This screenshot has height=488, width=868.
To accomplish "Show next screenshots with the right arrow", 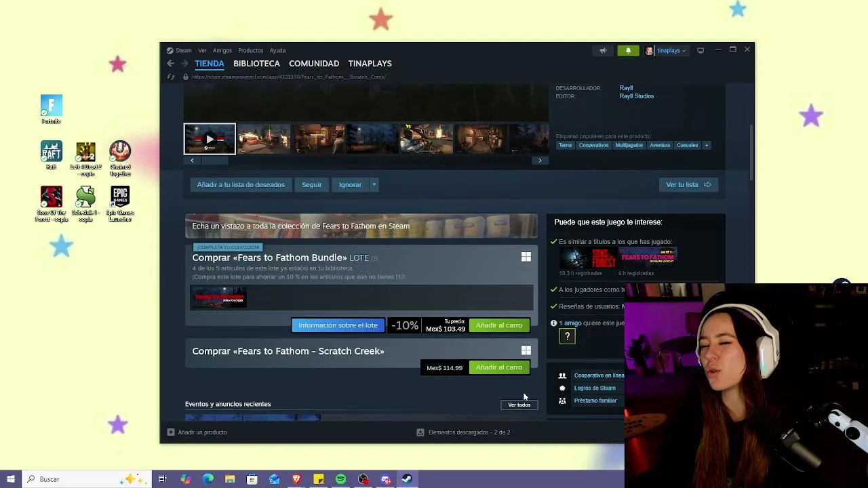I will [540, 161].
